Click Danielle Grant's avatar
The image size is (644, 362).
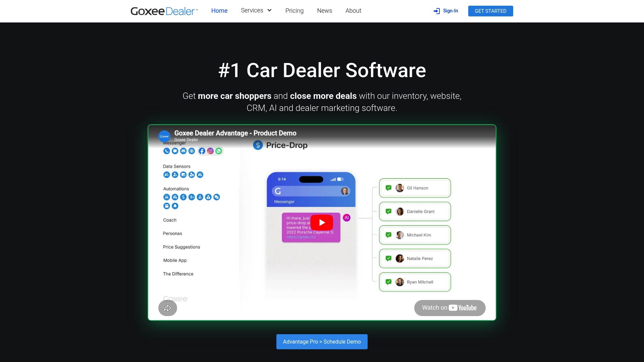pos(400,212)
